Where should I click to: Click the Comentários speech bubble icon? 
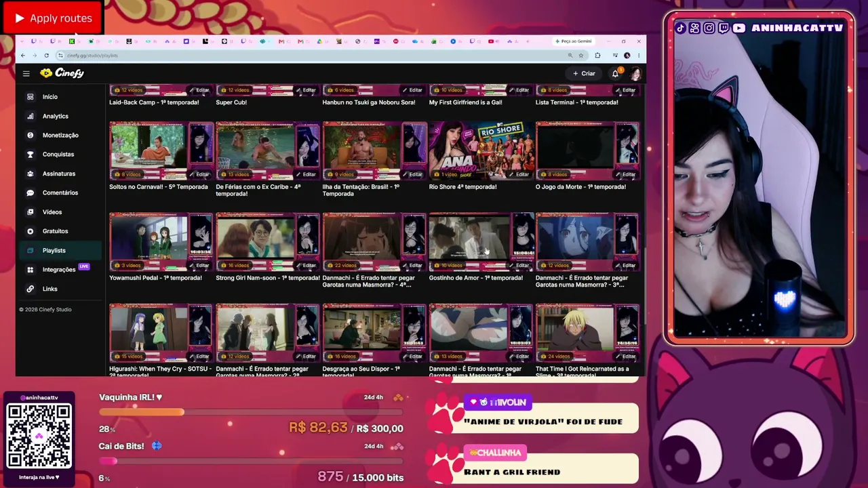click(x=30, y=192)
